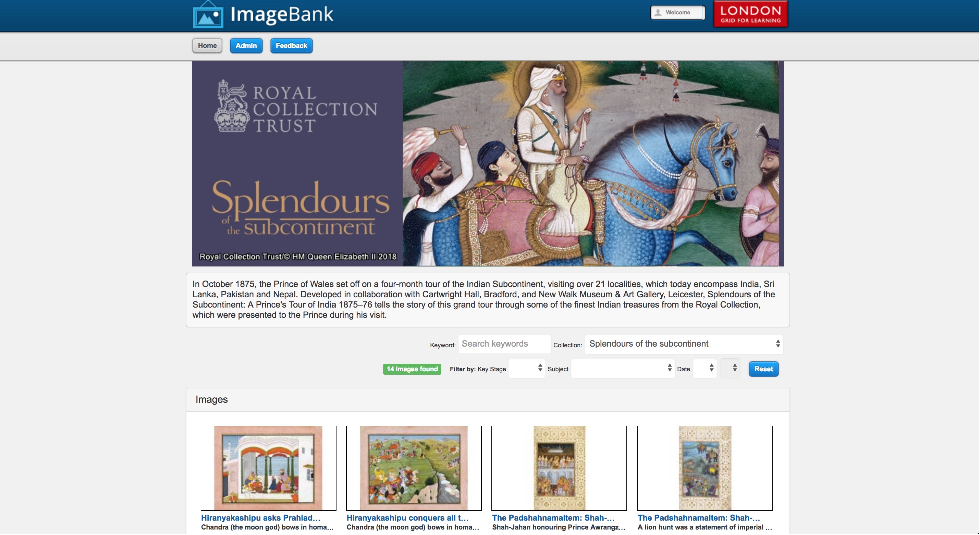Image resolution: width=980 pixels, height=535 pixels.
Task: Open the London Grid for Learning logo
Action: click(750, 14)
